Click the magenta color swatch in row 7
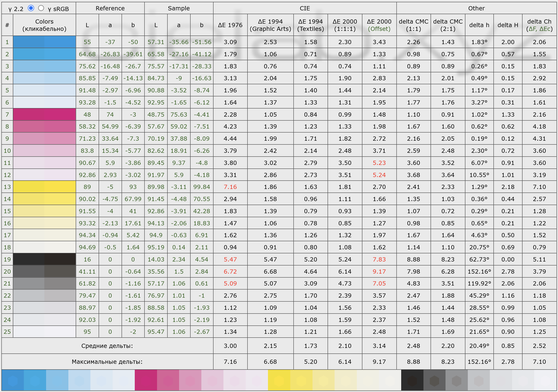Screen dimensions: 558x392 tap(44, 114)
